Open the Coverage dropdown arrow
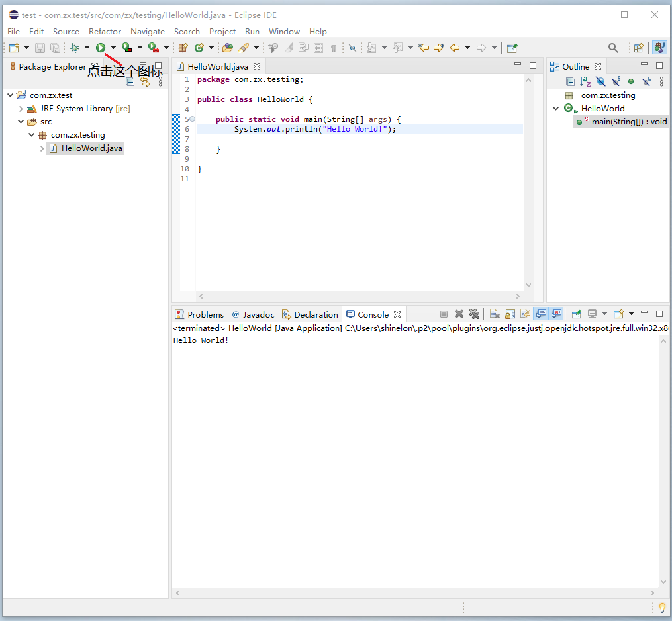 [140, 48]
